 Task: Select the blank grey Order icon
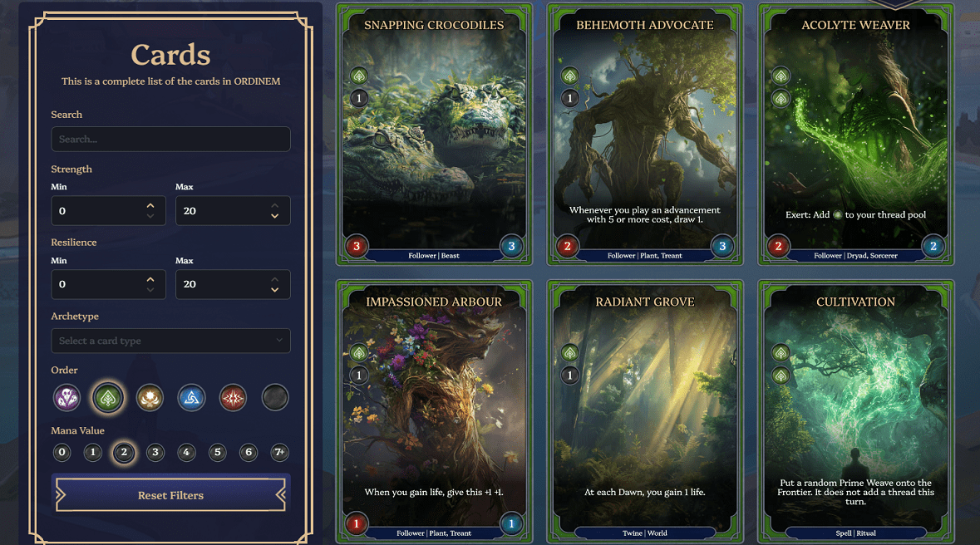coord(275,397)
